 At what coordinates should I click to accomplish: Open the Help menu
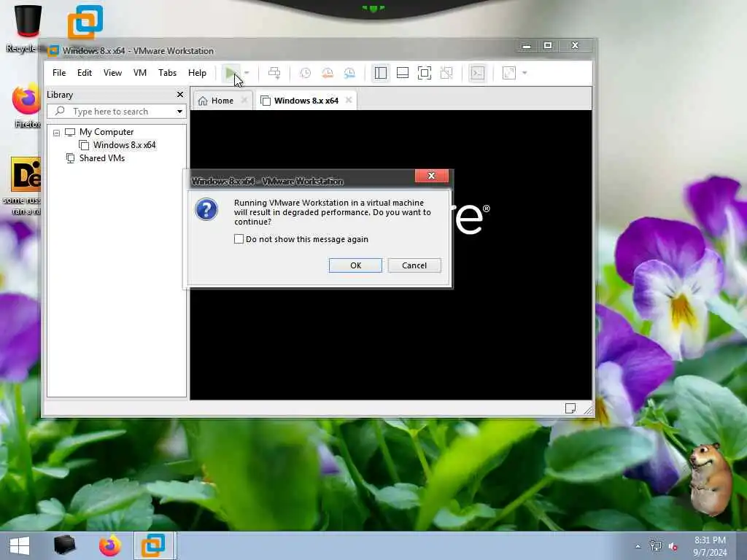[197, 73]
